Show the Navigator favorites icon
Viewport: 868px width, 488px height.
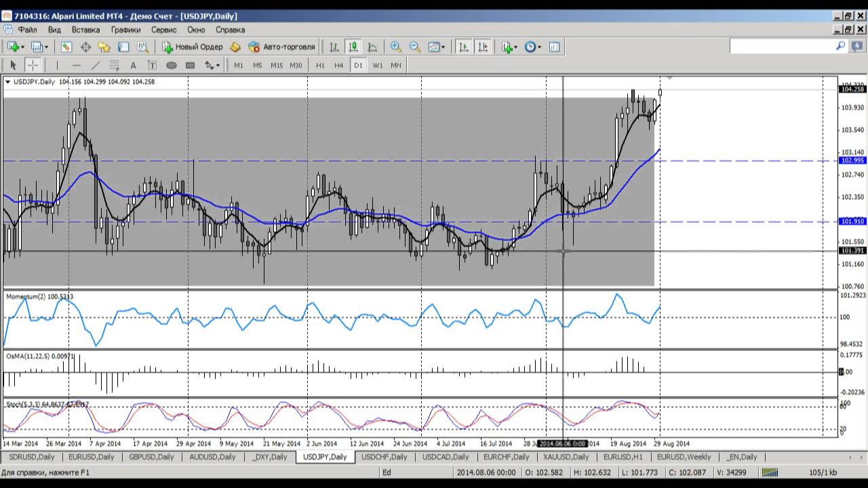click(104, 47)
